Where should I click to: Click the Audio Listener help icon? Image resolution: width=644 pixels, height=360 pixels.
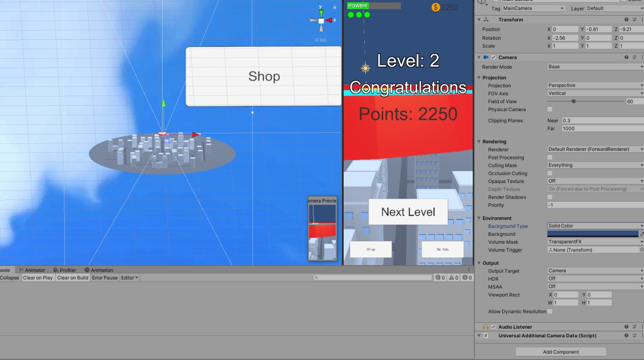(626, 327)
